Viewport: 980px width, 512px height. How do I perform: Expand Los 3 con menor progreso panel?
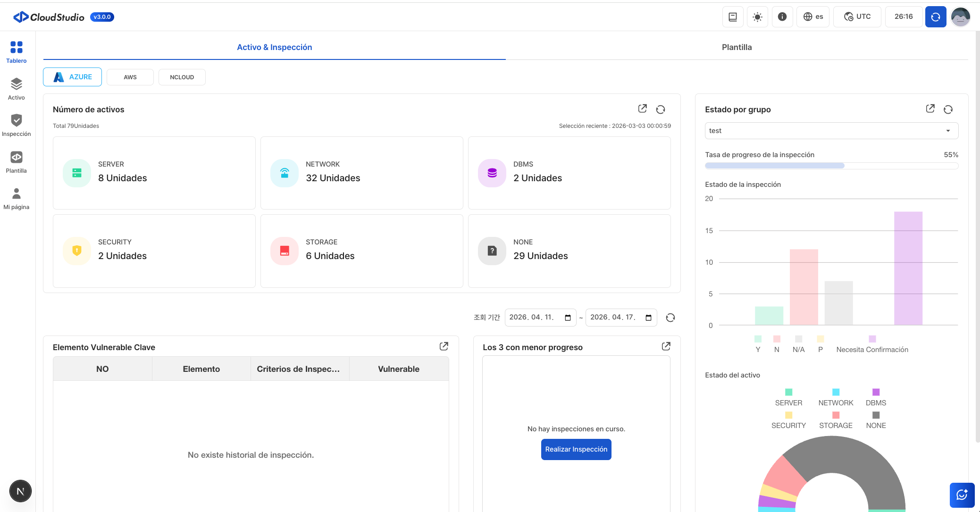(666, 346)
